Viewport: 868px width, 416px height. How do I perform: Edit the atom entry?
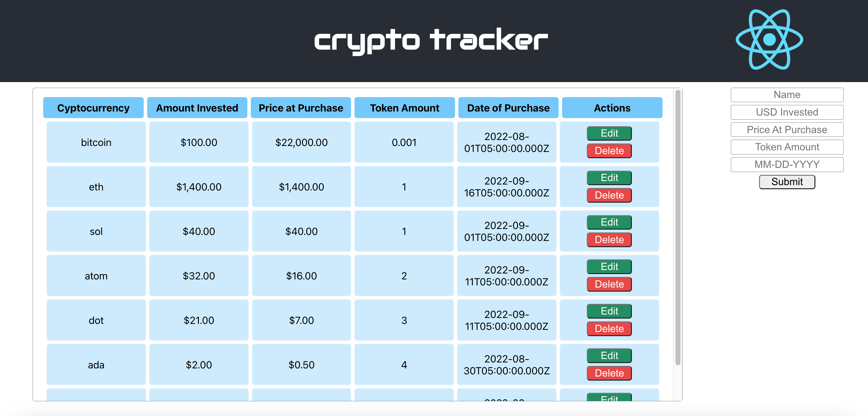tap(609, 267)
